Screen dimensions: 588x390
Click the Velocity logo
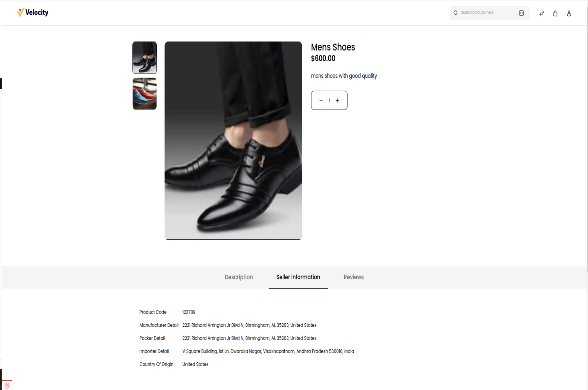(33, 13)
